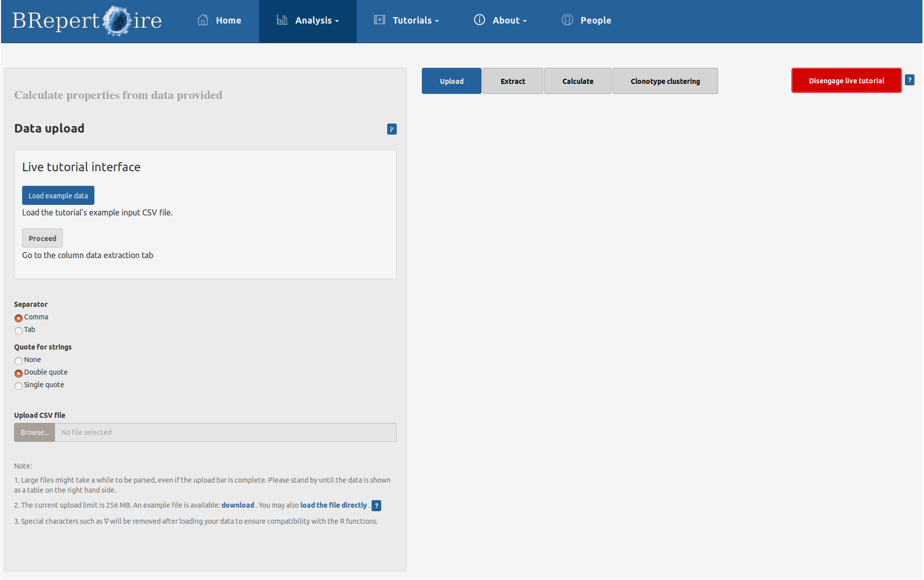This screenshot has width=924, height=580.
Task: Open the Tutorials dropdown menu
Action: (x=415, y=21)
